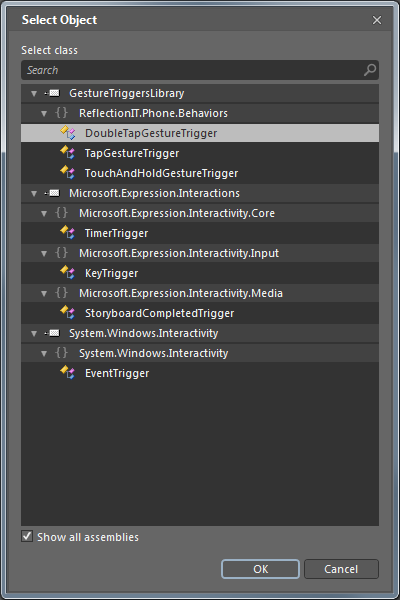Close the Select Object dialog

[x=377, y=20]
